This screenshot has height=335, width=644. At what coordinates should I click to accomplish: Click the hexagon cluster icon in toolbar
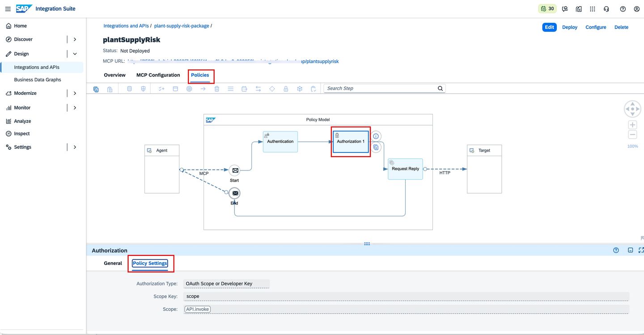(x=300, y=89)
